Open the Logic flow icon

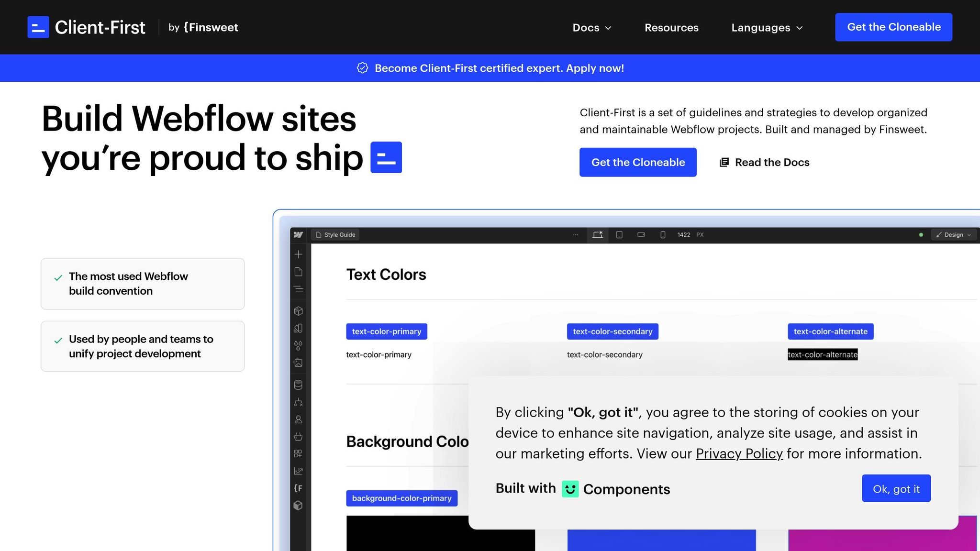[x=298, y=402]
